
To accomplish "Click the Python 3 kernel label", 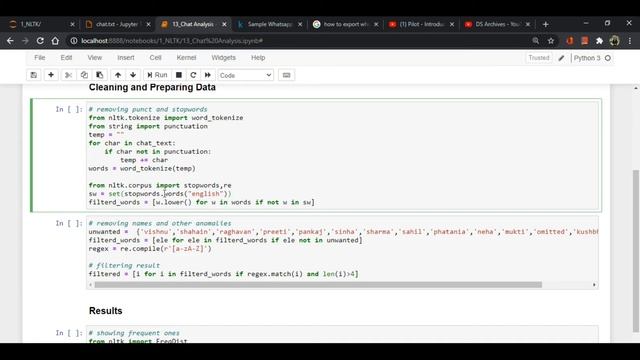I will click(x=587, y=58).
